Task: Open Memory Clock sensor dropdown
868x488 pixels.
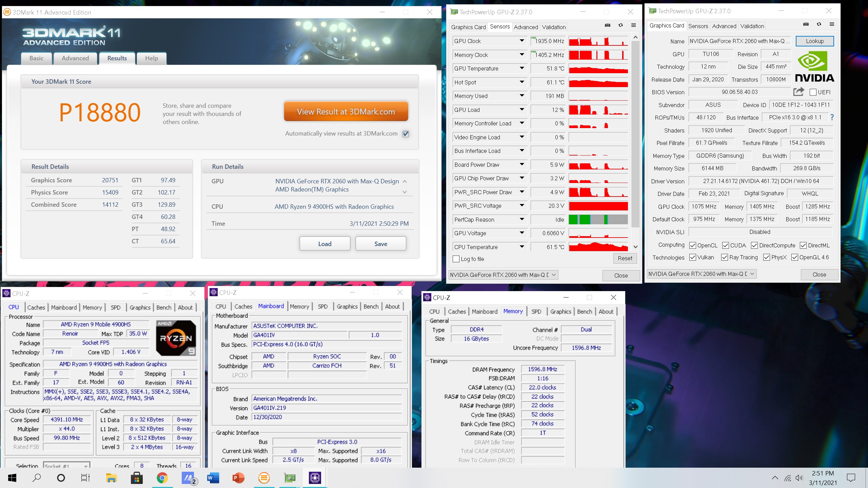Action: click(x=522, y=55)
